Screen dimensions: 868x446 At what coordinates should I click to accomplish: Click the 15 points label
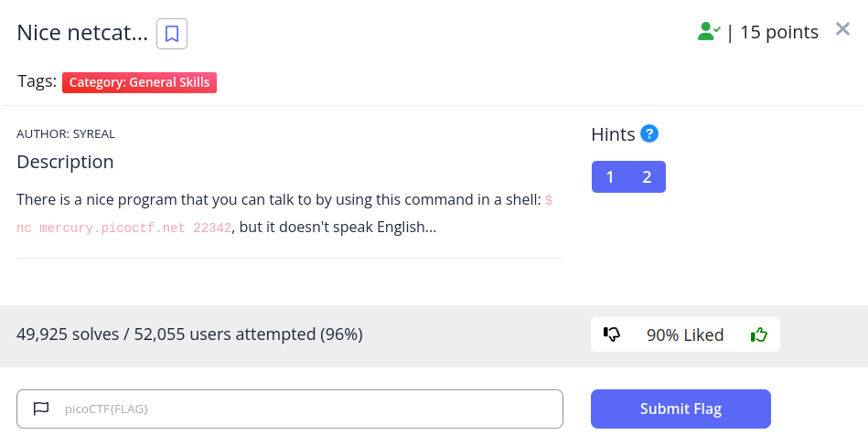[x=778, y=32]
